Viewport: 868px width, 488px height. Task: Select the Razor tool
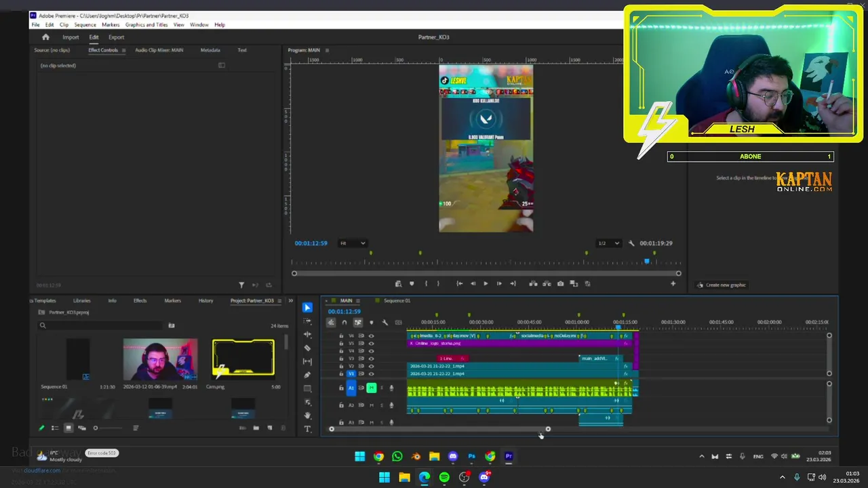[x=307, y=348]
